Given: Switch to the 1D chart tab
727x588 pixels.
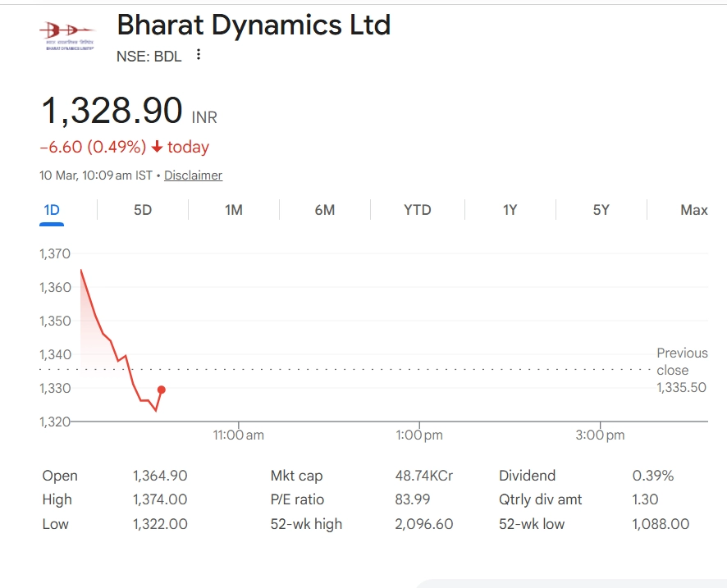Looking at the screenshot, I should coord(52,210).
